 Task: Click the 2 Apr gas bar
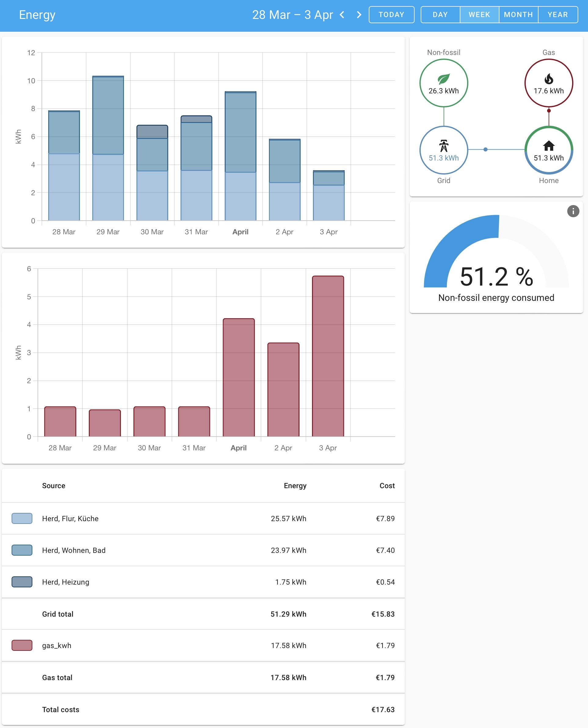[284, 390]
